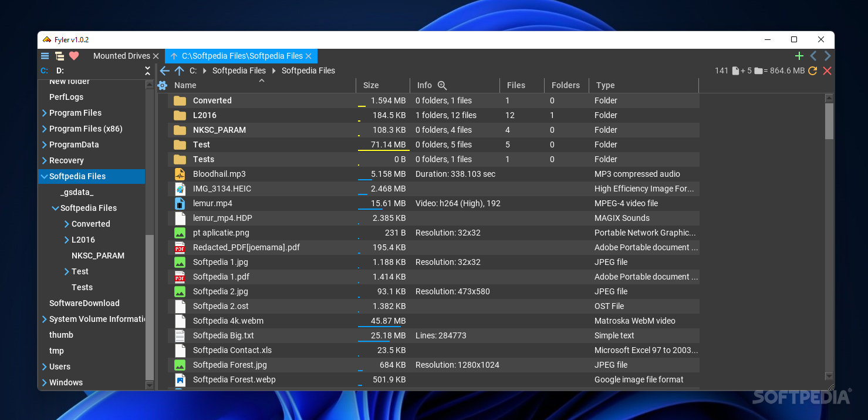Select drive C: in drive bar
This screenshot has height=420, width=868.
tap(44, 70)
